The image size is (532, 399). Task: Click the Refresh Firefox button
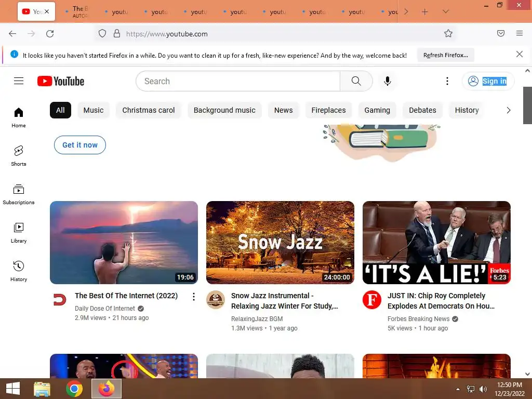[x=445, y=55]
